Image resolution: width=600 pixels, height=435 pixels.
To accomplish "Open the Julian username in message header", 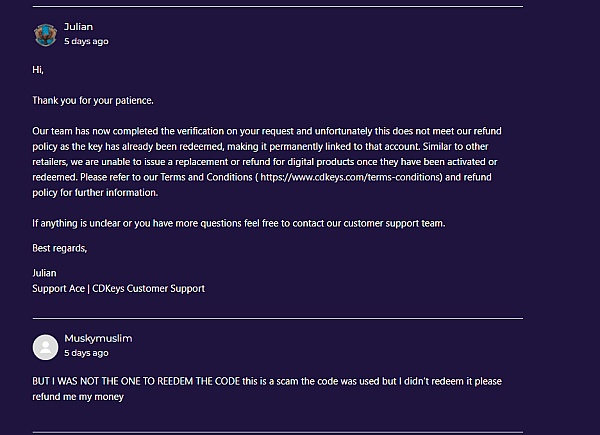I will tap(78, 27).
